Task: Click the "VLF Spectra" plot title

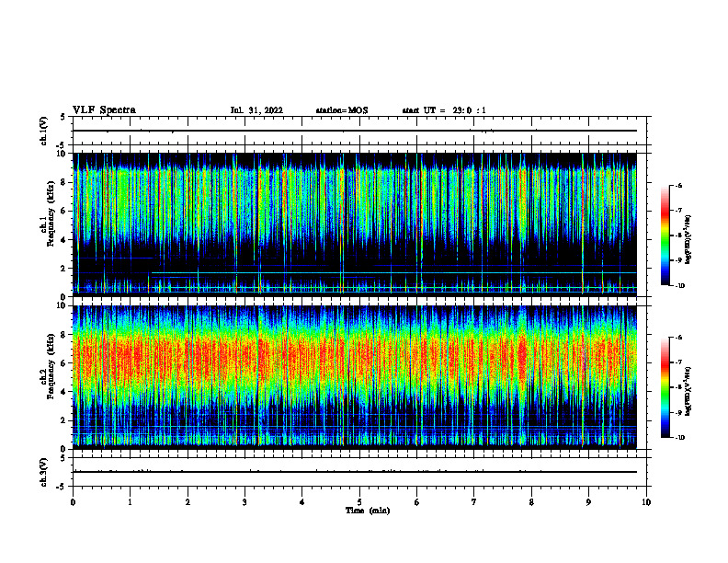Action: (104, 110)
